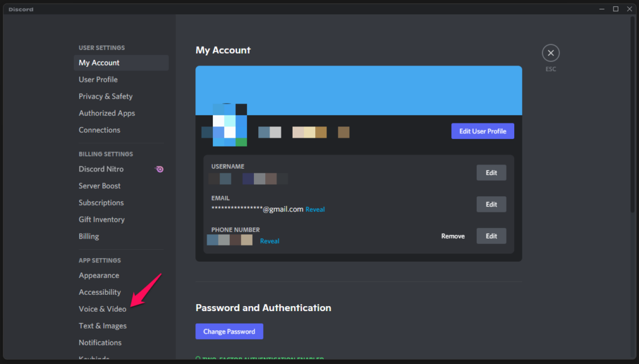
Task: Remove the phone number
Action: pos(452,236)
